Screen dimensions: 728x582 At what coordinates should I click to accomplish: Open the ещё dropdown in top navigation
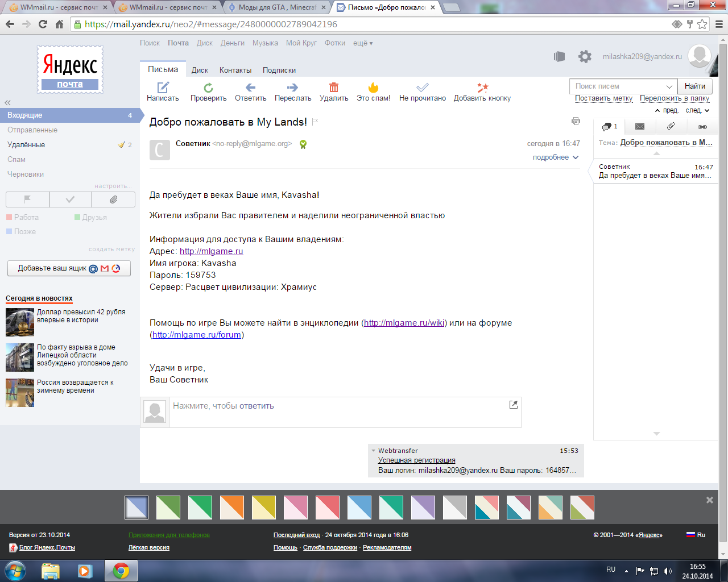[x=363, y=43]
